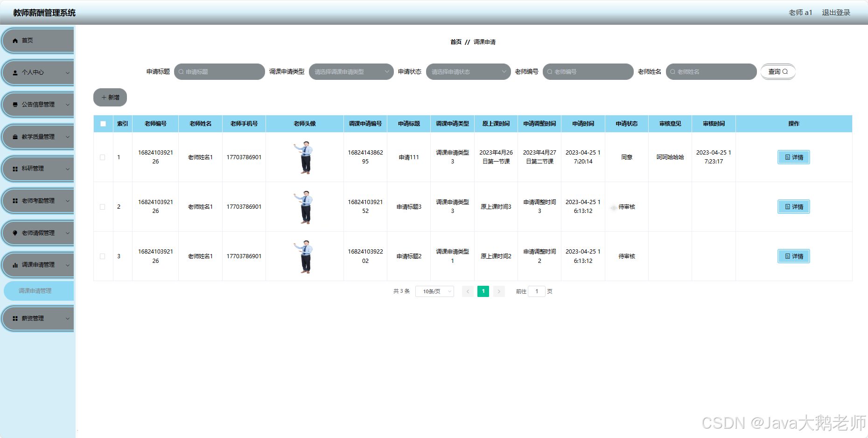
Task: Click the grid icon beside 薪资管理
Action: 15,318
